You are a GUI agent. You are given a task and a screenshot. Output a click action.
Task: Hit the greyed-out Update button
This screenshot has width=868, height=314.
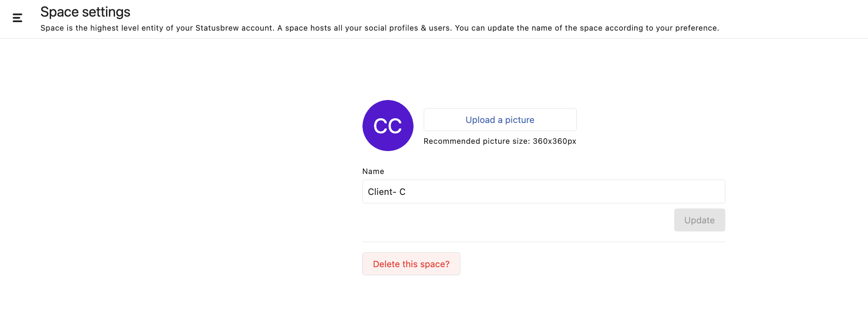tap(699, 220)
